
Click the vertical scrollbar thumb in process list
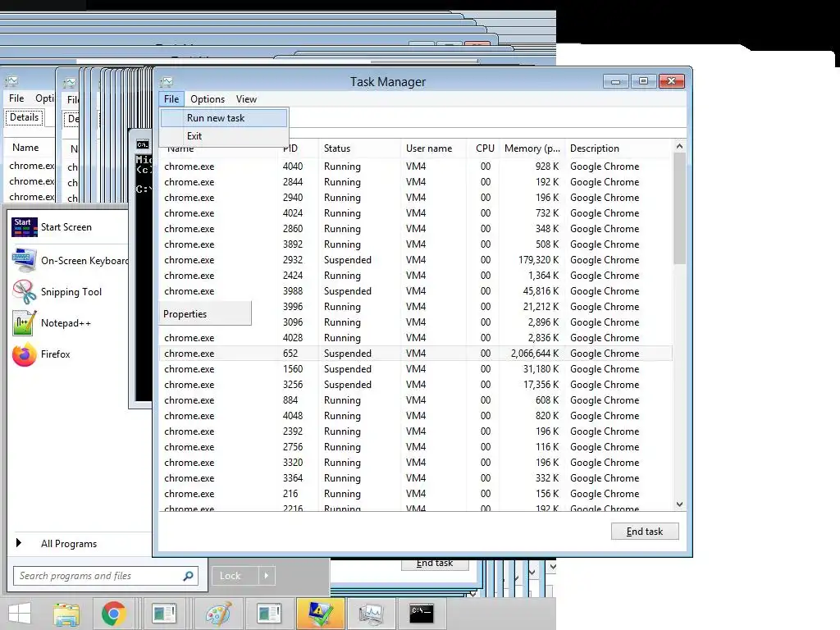point(679,209)
